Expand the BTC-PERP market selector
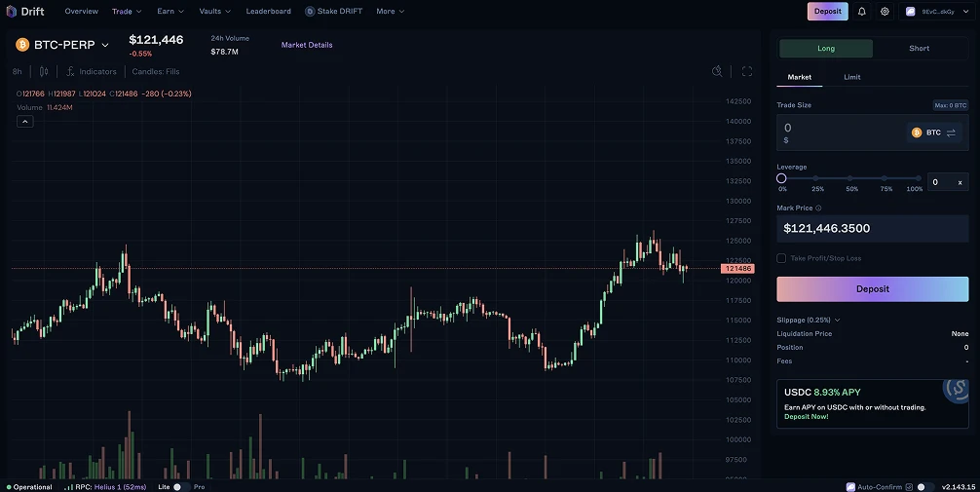980x492 pixels. point(105,45)
